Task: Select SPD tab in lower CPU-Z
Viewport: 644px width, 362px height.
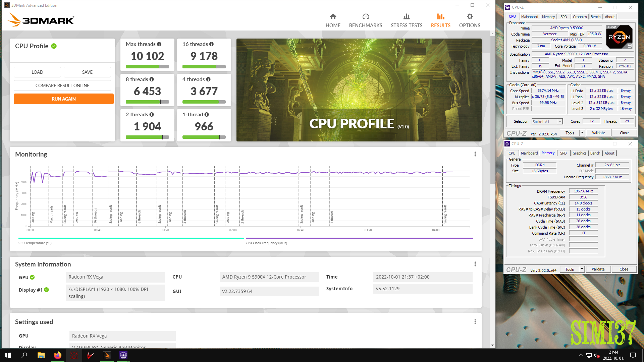Action: click(x=563, y=153)
